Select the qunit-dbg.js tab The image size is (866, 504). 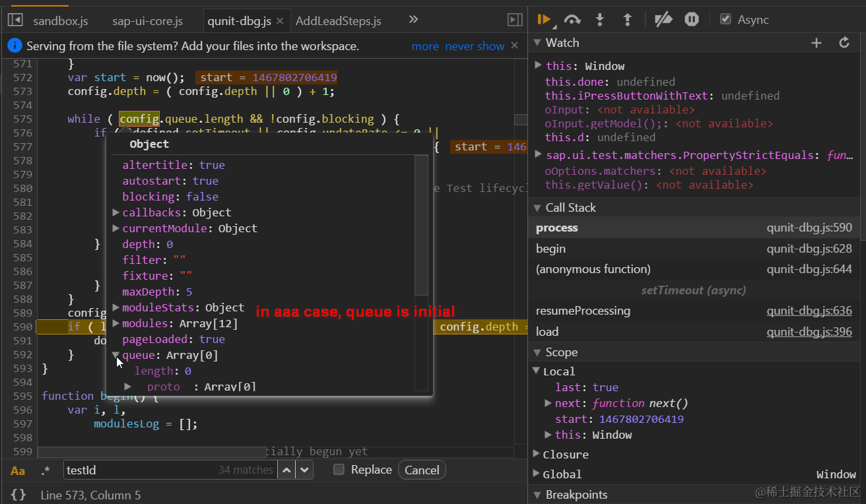point(239,21)
